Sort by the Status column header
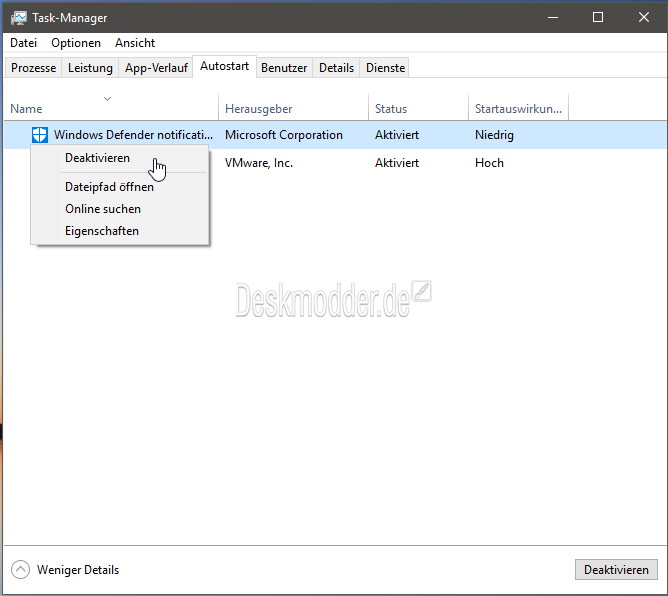668x596 pixels. point(418,107)
